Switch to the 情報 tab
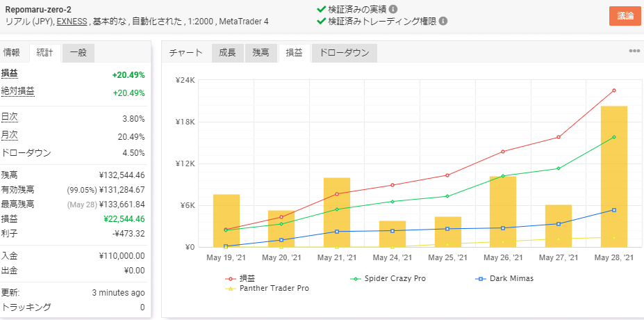The height and width of the screenshot is (320, 644). point(12,53)
